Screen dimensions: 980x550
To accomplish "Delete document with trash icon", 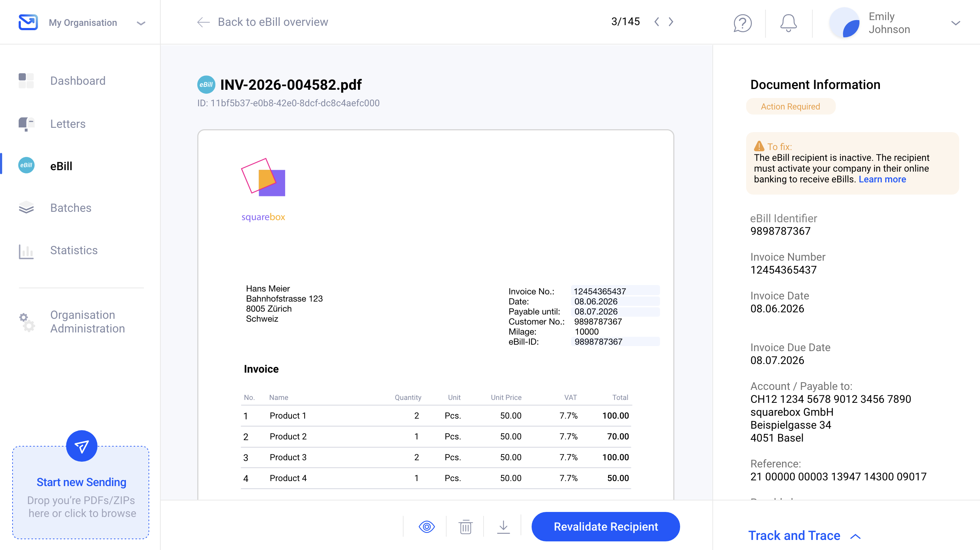I will tap(465, 527).
